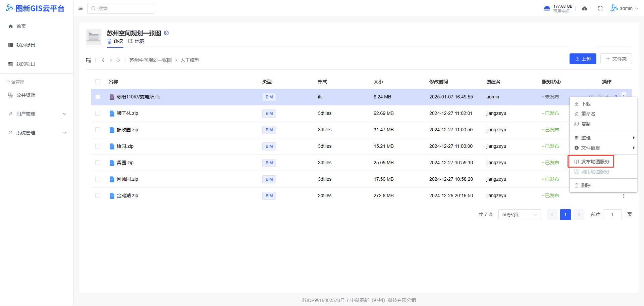Click the 文件夹 new folder button

coord(616,59)
